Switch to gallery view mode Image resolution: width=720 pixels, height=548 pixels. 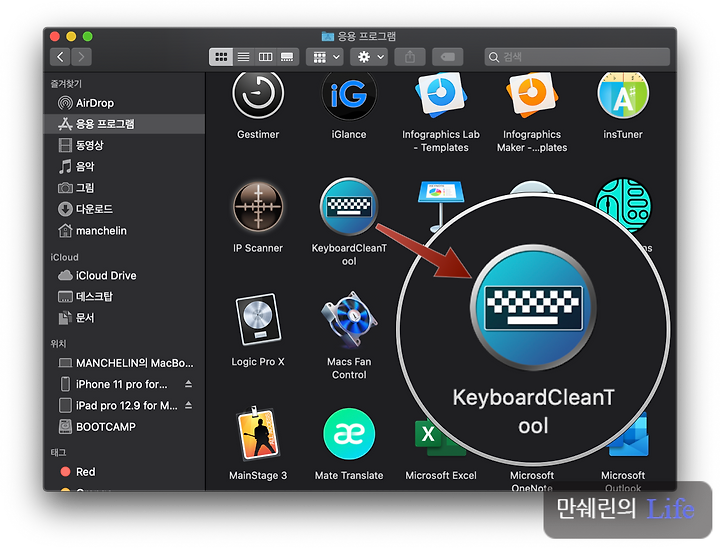tap(287, 57)
